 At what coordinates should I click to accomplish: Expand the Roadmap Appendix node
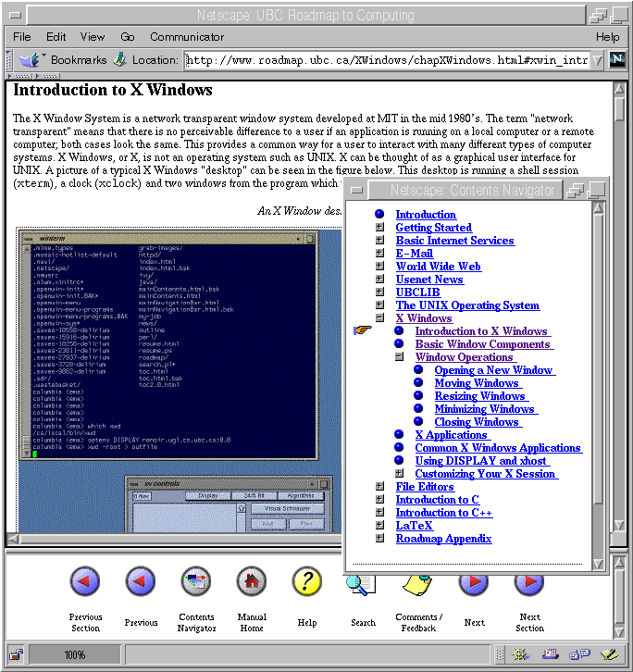[x=379, y=538]
